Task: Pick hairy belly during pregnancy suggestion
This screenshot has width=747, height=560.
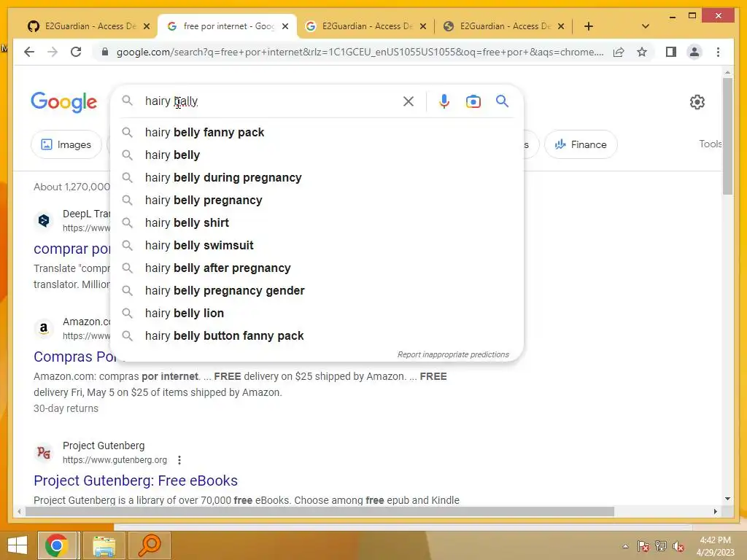Action: tap(317, 178)
